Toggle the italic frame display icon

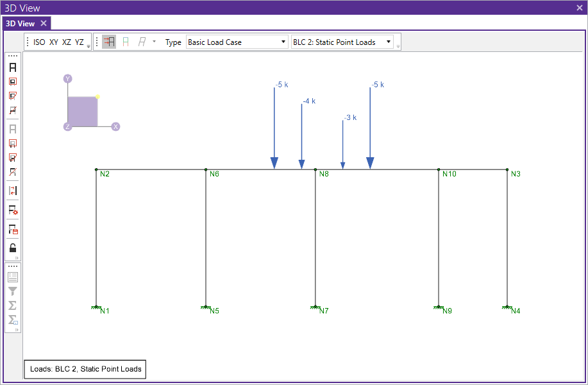pos(142,42)
